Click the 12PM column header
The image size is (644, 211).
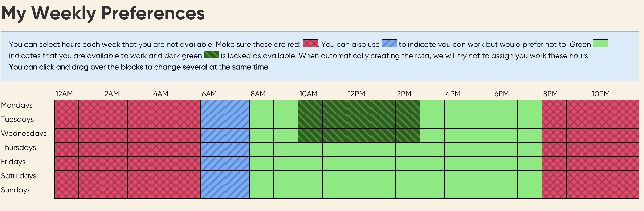pos(356,94)
